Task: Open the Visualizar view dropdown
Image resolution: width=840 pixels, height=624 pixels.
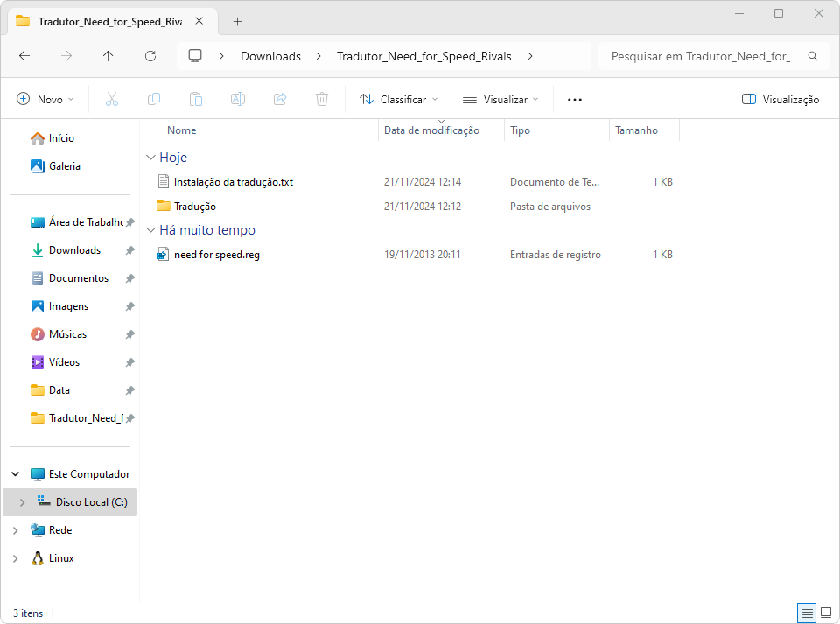Action: [500, 99]
